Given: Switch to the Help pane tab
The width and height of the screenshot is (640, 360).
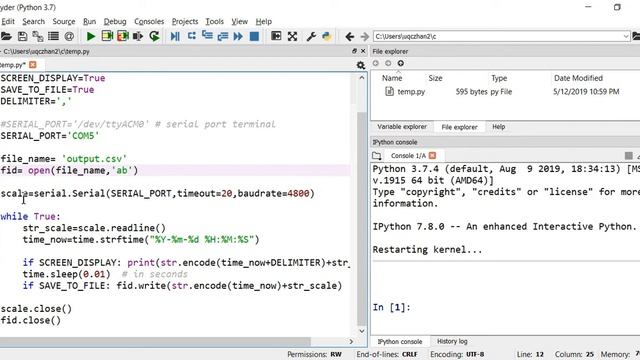Looking at the screenshot, I should [x=498, y=127].
